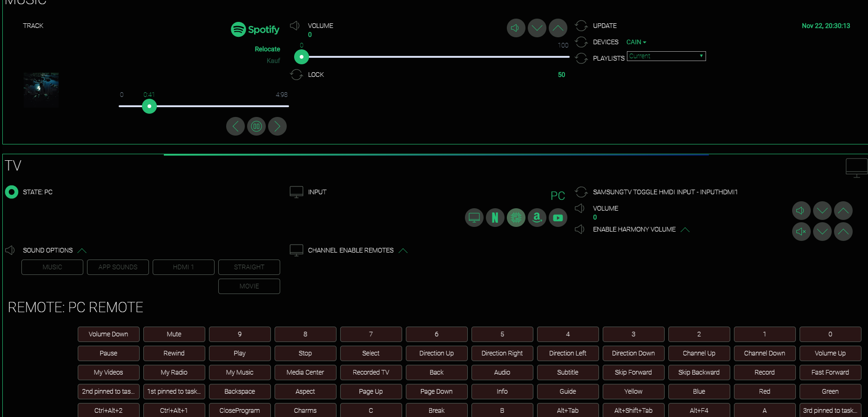Collapse the SOUND OPTIONS chevron
The image size is (868, 417).
pos(82,251)
